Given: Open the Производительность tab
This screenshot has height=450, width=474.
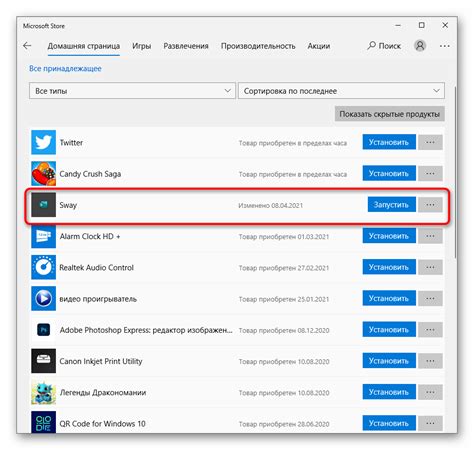Looking at the screenshot, I should point(258,46).
